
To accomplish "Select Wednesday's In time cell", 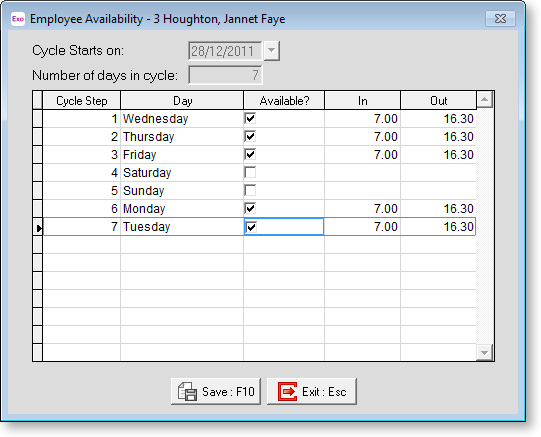I will (362, 119).
